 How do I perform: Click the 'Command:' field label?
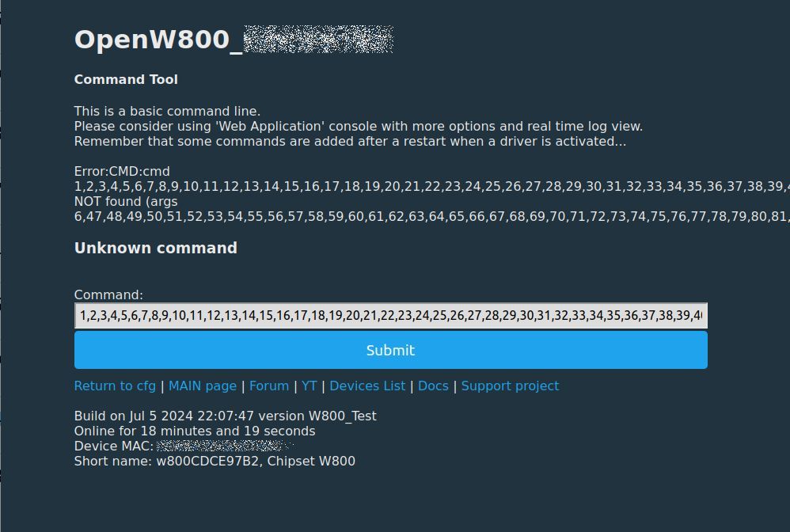(x=108, y=294)
